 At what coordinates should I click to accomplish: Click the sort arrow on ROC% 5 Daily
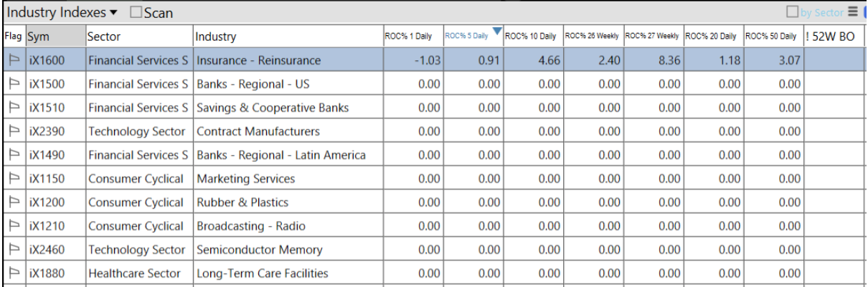[x=496, y=31]
